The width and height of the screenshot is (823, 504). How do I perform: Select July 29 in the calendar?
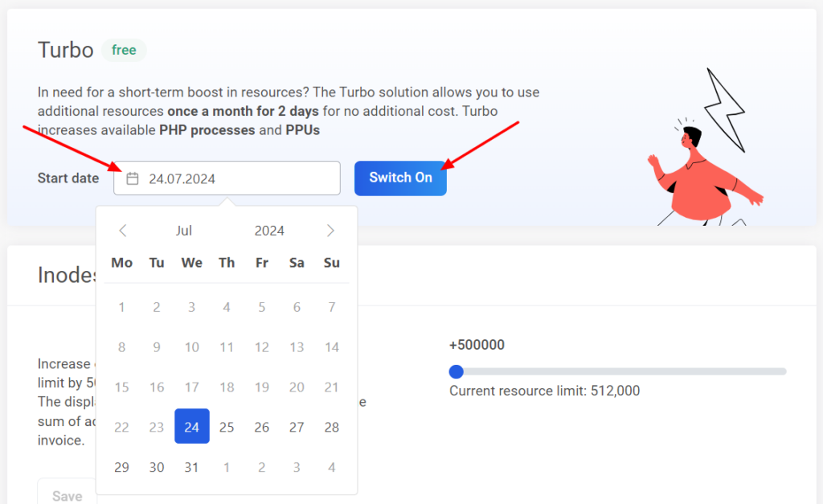pos(121,467)
